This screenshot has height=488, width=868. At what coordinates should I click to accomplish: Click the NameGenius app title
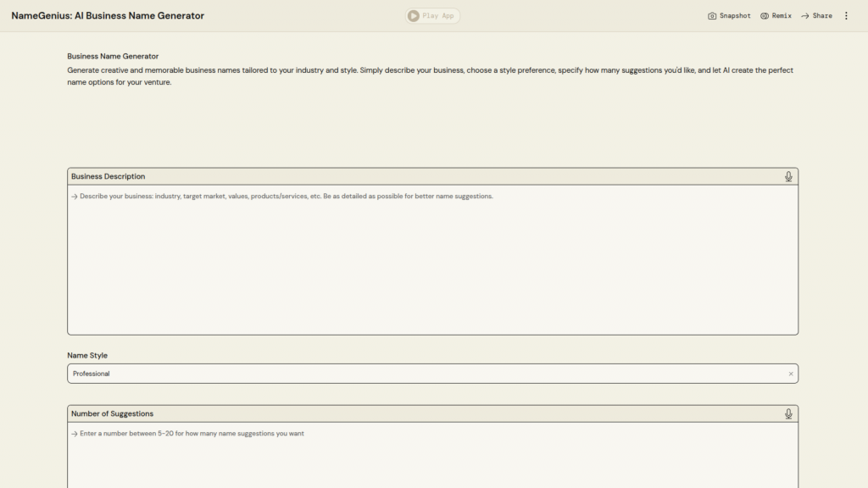coord(108,16)
